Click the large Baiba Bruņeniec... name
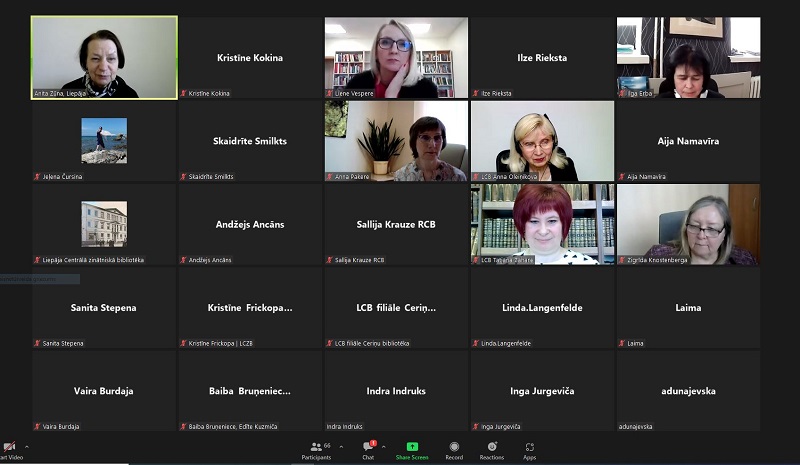Image resolution: width=800 pixels, height=465 pixels. [250, 390]
